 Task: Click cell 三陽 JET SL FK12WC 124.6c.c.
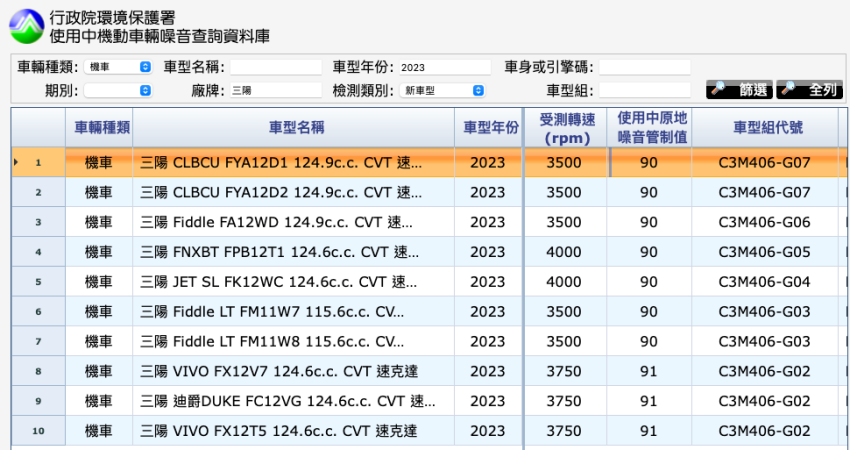293,281
